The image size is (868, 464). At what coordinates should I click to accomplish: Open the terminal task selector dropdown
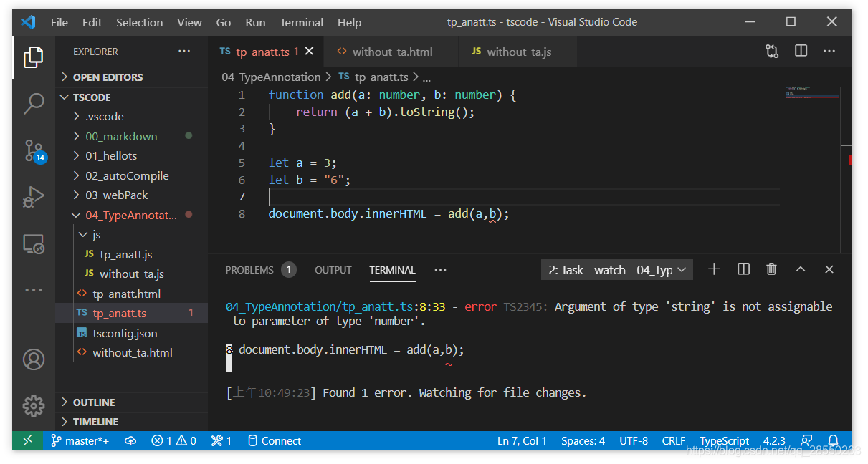click(616, 269)
